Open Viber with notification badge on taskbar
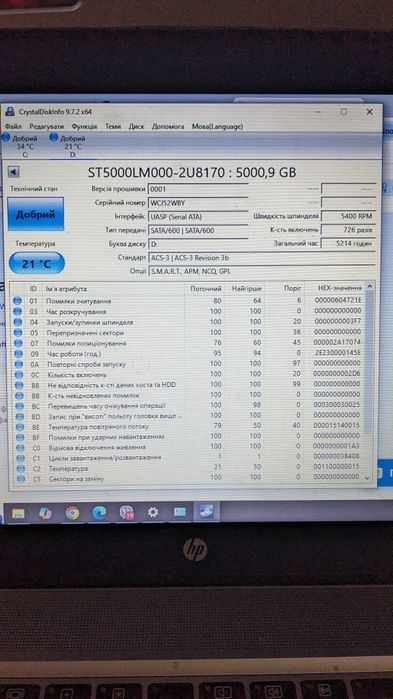 pos(127,513)
